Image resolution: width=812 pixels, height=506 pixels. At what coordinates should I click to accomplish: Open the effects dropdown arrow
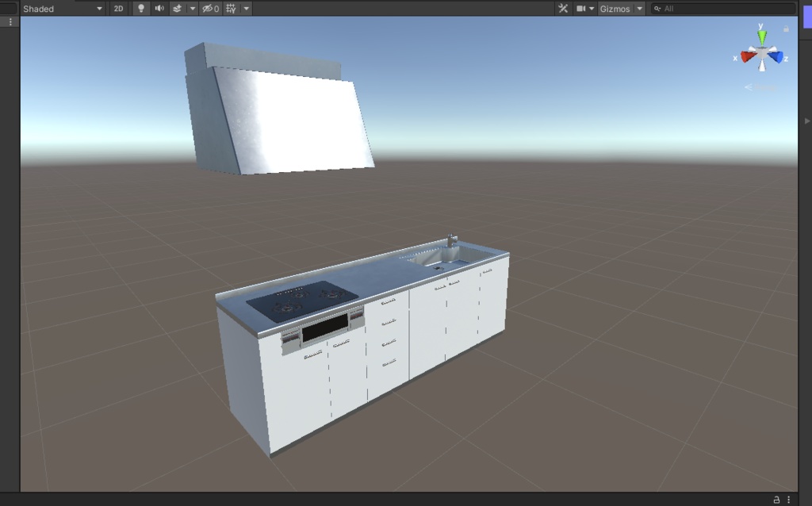(192, 9)
